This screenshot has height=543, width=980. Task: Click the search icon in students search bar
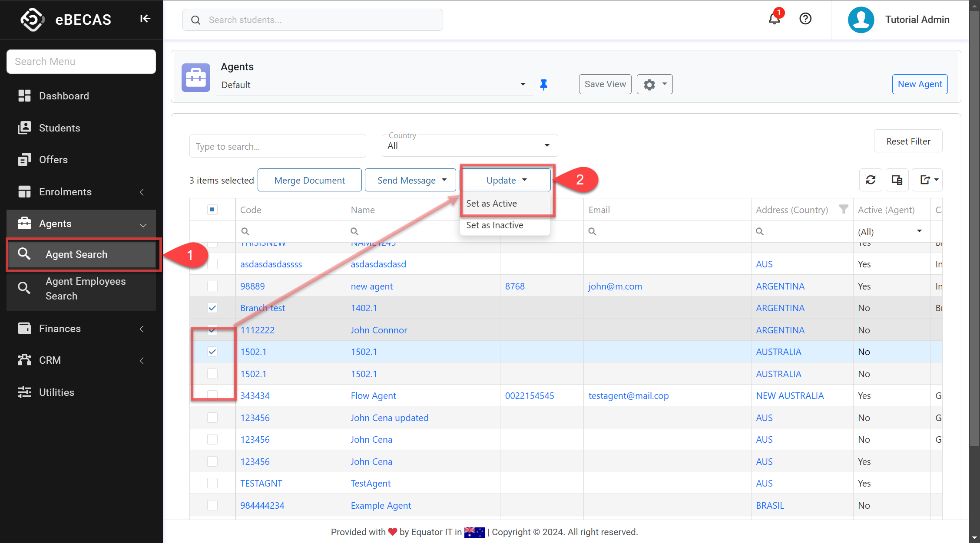[x=196, y=20]
